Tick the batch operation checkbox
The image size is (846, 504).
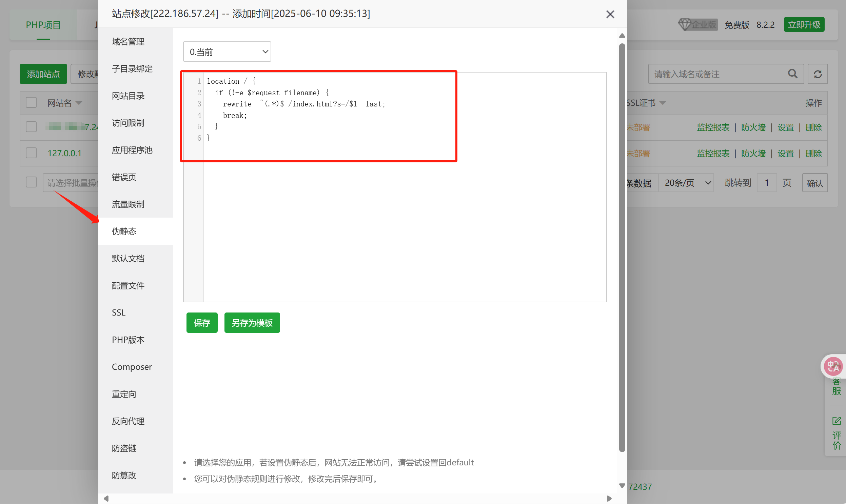(x=31, y=182)
